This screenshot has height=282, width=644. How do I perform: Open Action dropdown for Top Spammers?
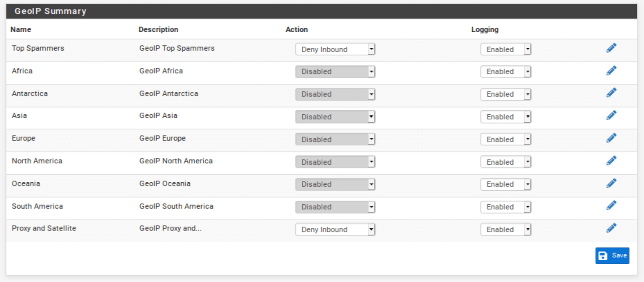[x=335, y=49]
